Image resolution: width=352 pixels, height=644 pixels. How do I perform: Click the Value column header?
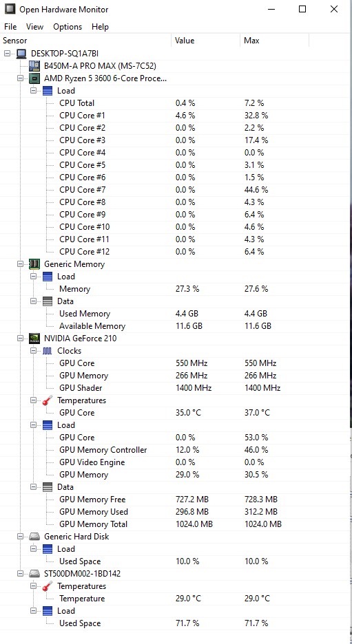[205, 41]
